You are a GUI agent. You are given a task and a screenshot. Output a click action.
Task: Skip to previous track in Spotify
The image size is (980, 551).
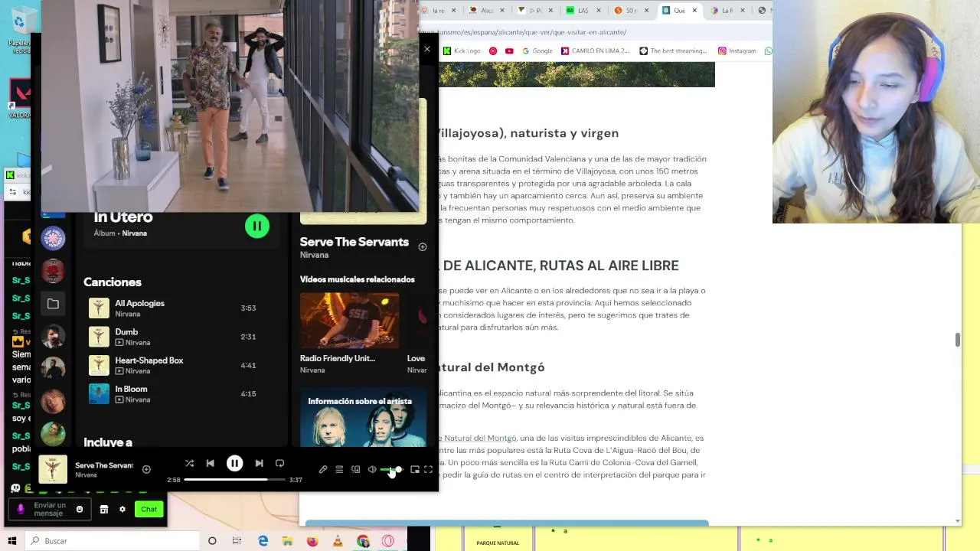[210, 463]
